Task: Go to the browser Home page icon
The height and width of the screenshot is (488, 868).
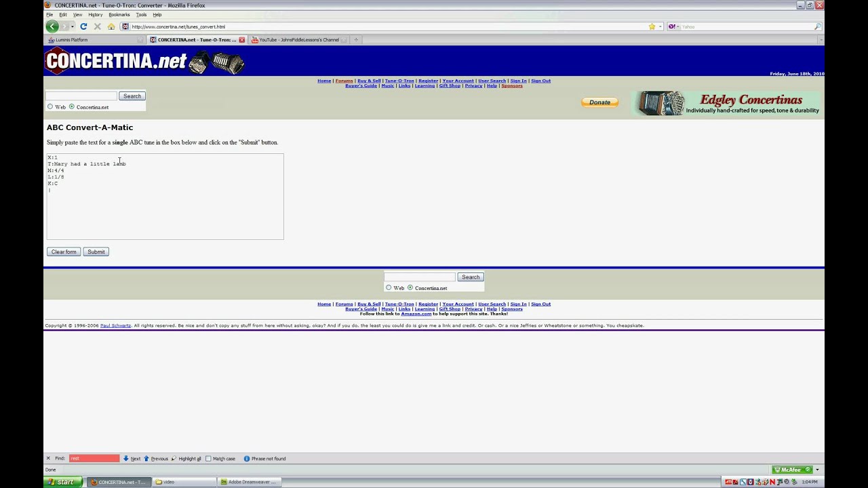Action: point(111,26)
